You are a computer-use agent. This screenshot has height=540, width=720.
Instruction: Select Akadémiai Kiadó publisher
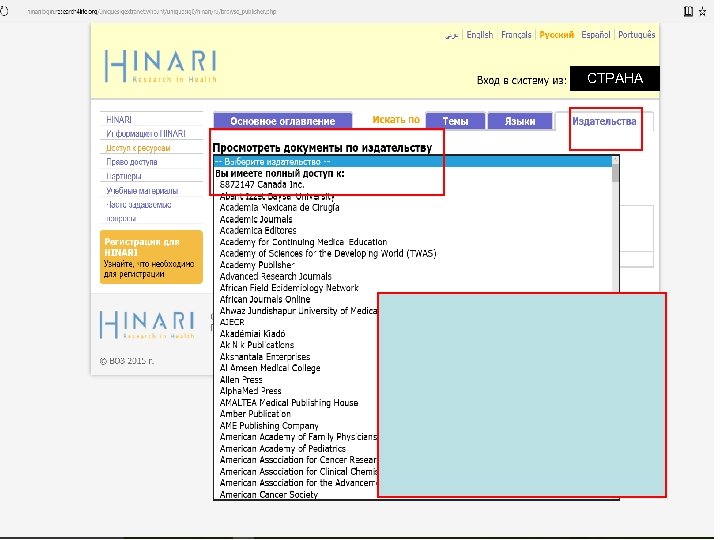[252, 334]
